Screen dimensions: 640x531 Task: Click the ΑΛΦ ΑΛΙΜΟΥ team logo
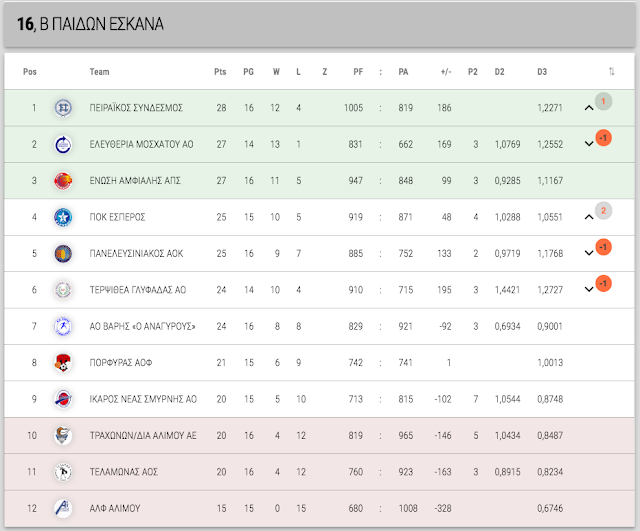point(63,509)
